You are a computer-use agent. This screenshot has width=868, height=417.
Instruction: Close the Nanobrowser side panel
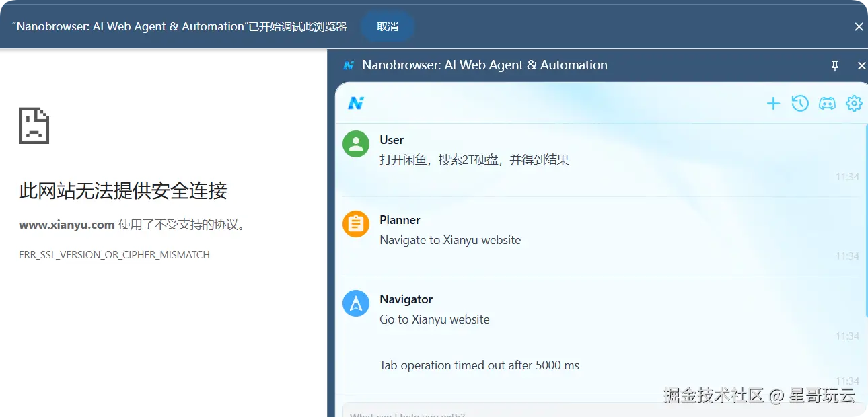[861, 65]
